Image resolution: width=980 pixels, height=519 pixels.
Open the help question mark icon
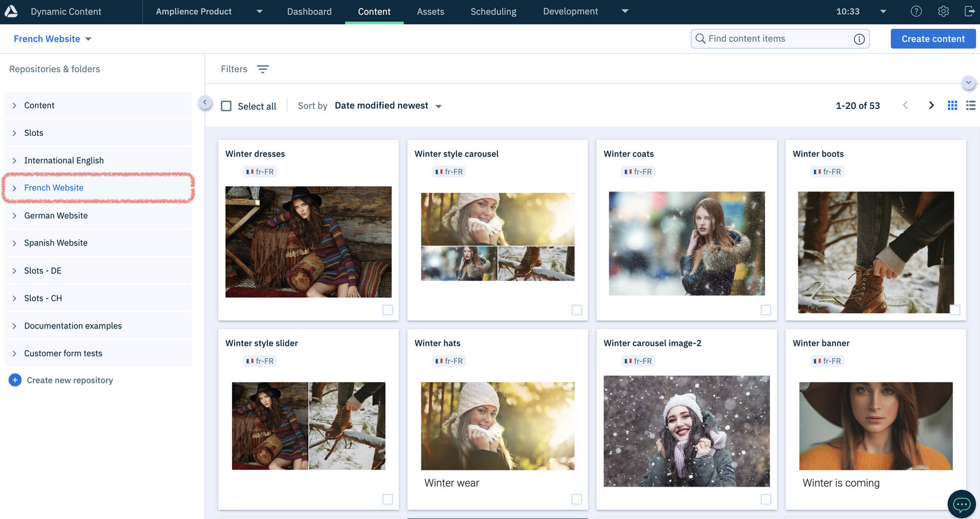916,11
